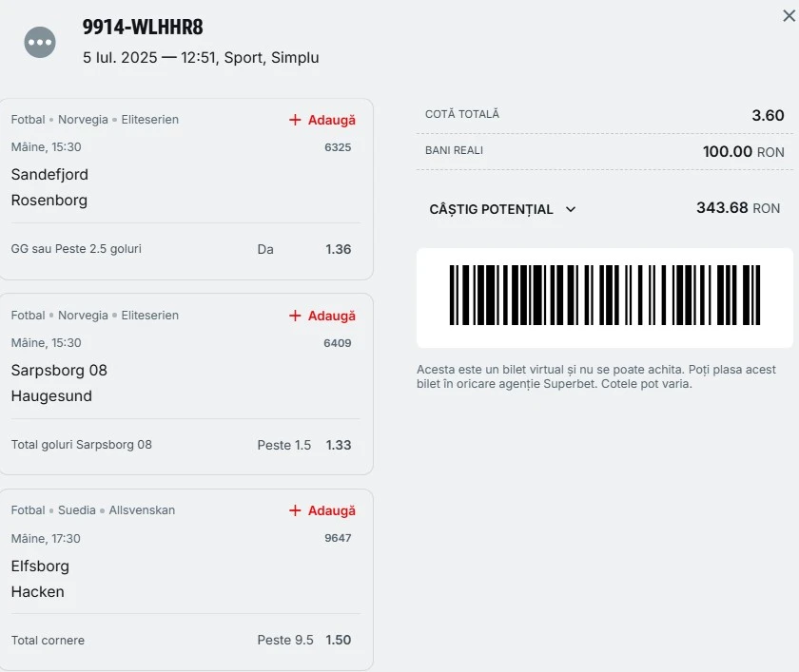Click the 100.00 RON stake amount

(743, 152)
